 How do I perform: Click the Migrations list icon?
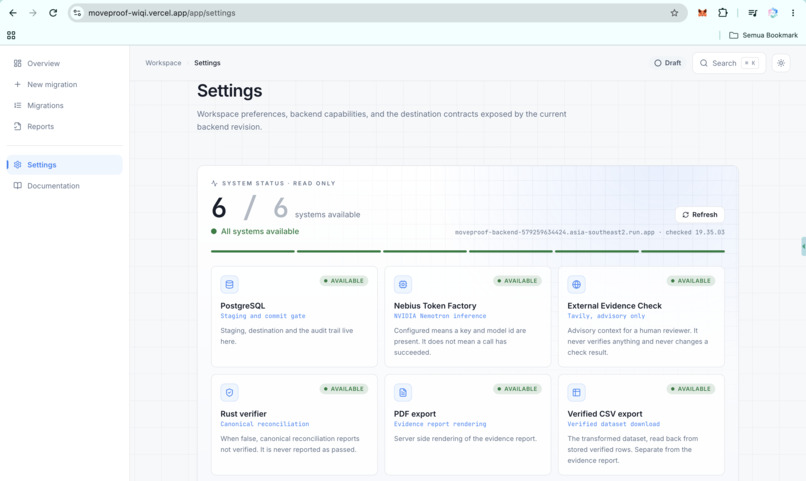(17, 105)
